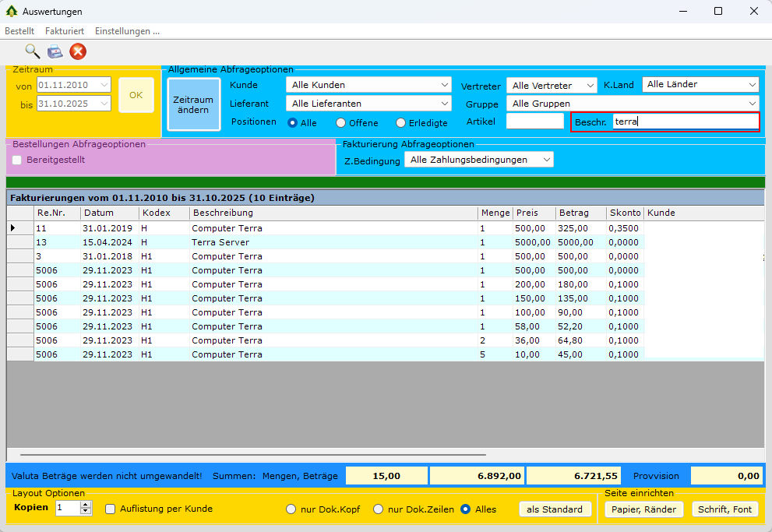Enable the Bereitgestellt checkbox
This screenshot has width=772, height=532.
click(17, 160)
